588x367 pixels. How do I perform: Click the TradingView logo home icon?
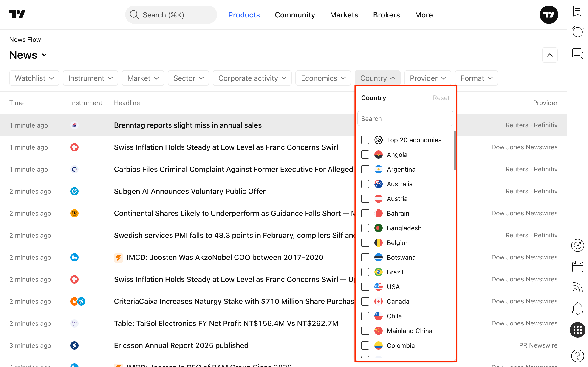[17, 14]
